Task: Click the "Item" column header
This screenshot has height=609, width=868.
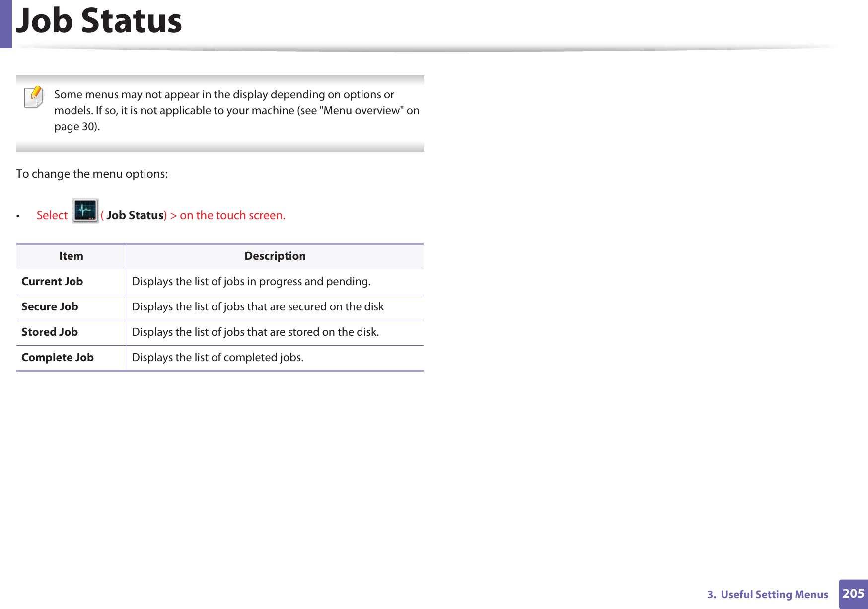Action: tap(72, 256)
